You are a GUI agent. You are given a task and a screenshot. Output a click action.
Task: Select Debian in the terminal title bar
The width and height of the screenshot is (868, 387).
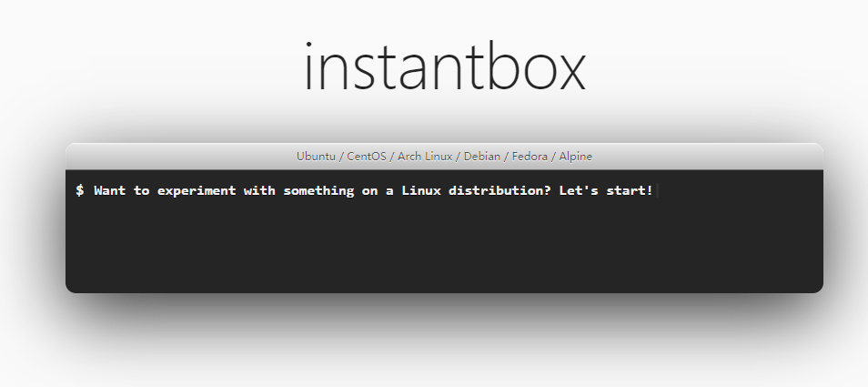(x=481, y=156)
